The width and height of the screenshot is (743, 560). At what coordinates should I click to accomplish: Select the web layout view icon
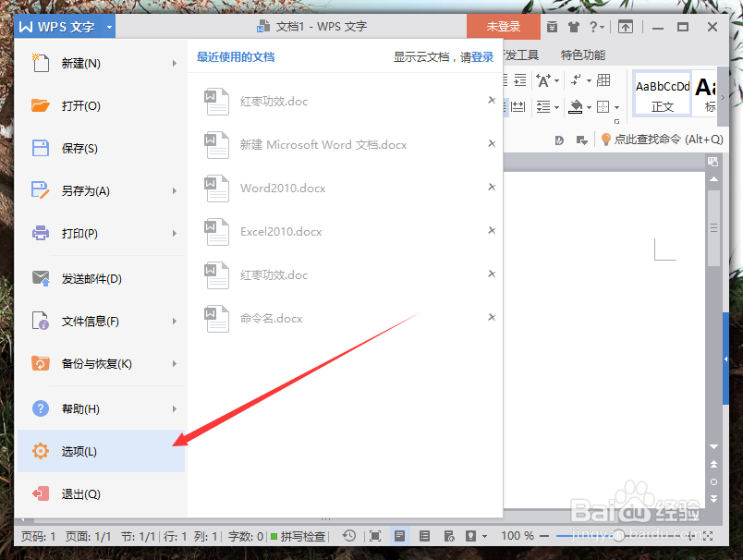[449, 536]
